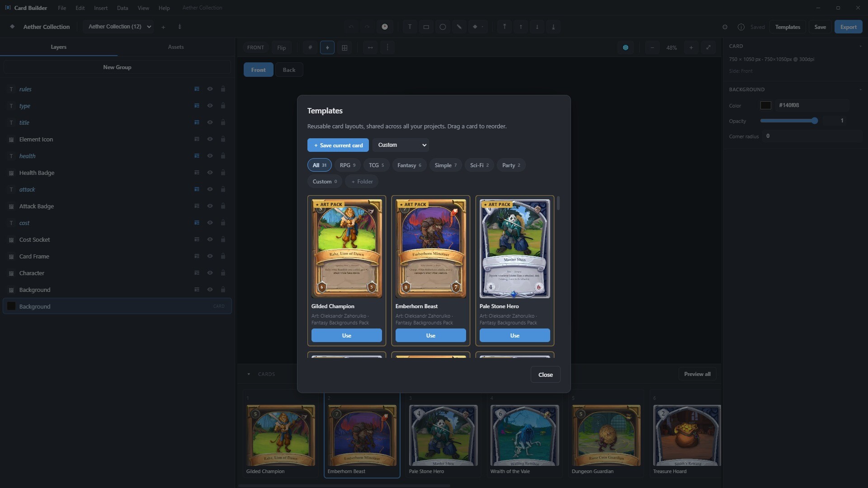The image size is (868, 488).
Task: Collapse the CARD properties section
Action: point(860,46)
